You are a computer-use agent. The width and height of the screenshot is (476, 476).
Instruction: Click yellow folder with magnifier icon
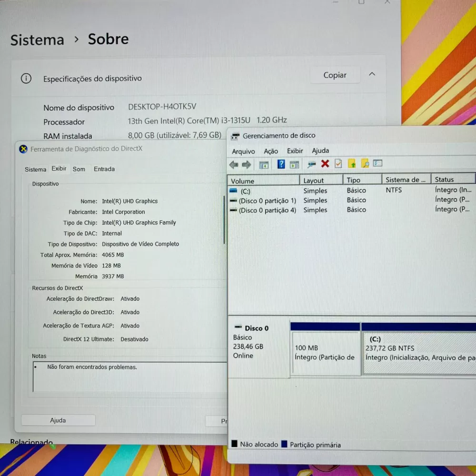pos(365,163)
